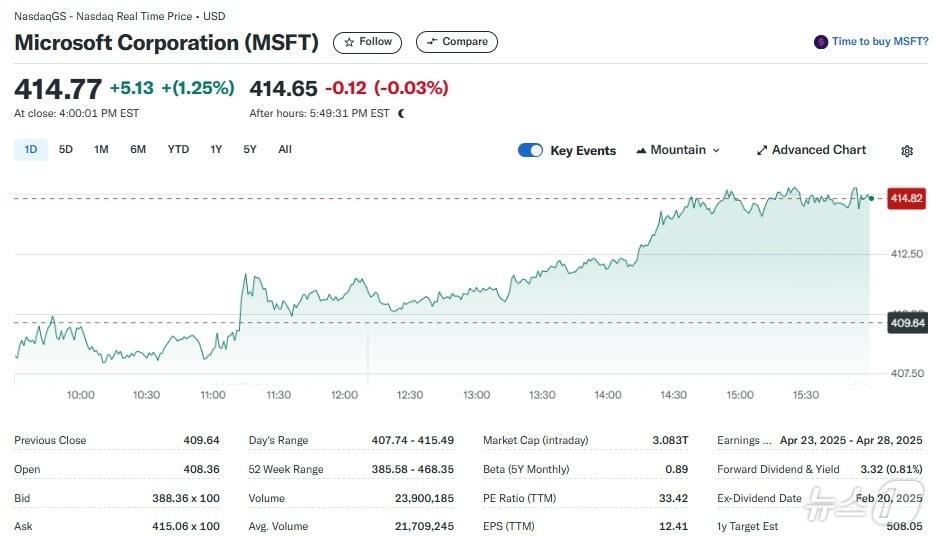Choose the 5Y chart range
This screenshot has width=934, height=537.
click(x=250, y=150)
